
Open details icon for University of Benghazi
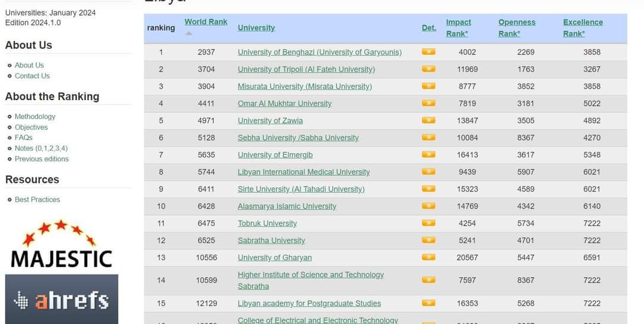point(428,52)
